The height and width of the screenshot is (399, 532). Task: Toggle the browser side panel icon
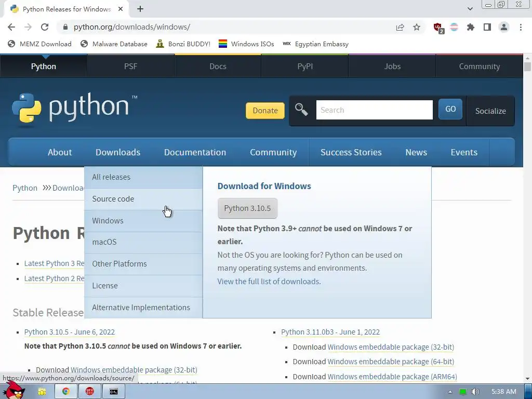pos(487,27)
